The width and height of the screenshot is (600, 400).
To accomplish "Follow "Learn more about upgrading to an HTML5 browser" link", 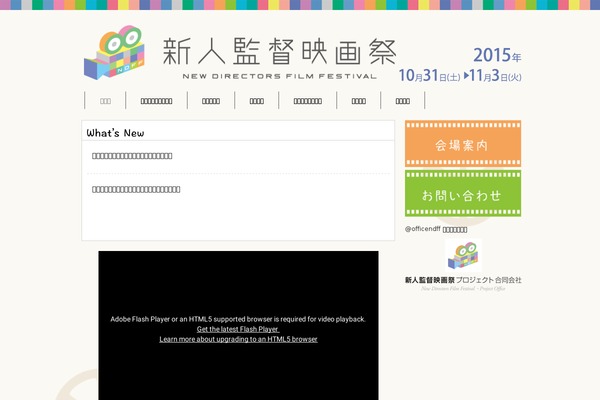I will coord(238,339).
